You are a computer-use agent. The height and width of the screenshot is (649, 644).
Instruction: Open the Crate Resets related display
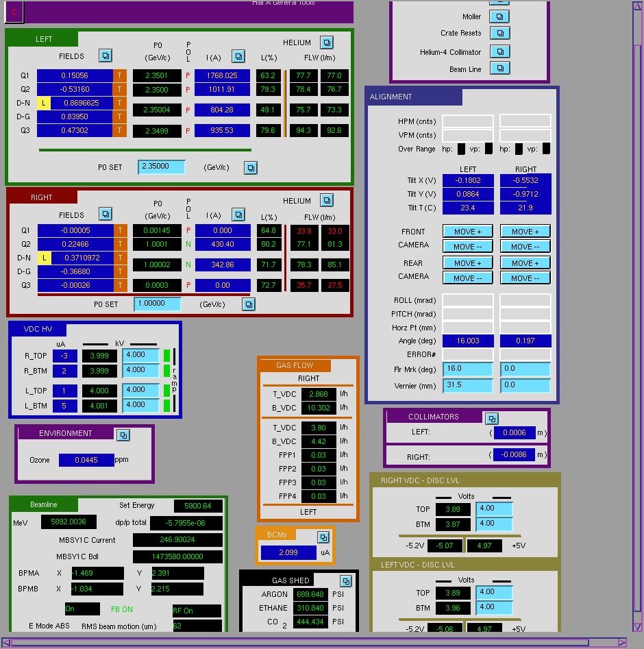click(x=500, y=33)
